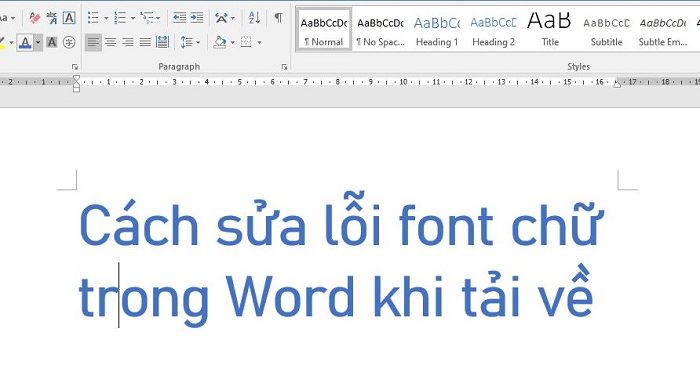The height and width of the screenshot is (375, 700).
Task: Open the Shading color dropdown arrow
Action: click(233, 43)
